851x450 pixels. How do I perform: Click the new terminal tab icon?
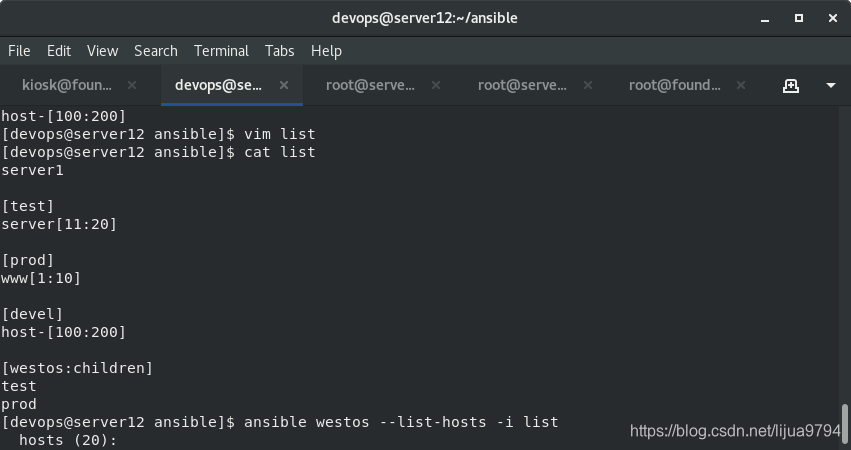point(791,85)
